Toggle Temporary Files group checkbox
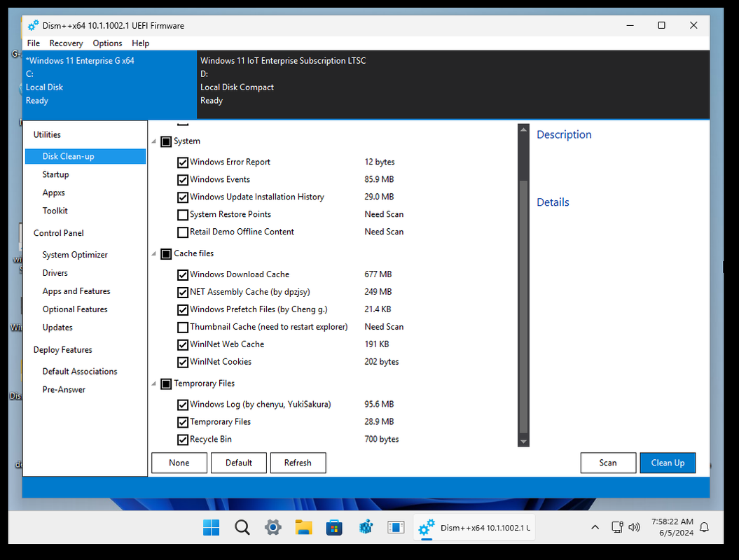This screenshot has width=739, height=560. point(166,384)
